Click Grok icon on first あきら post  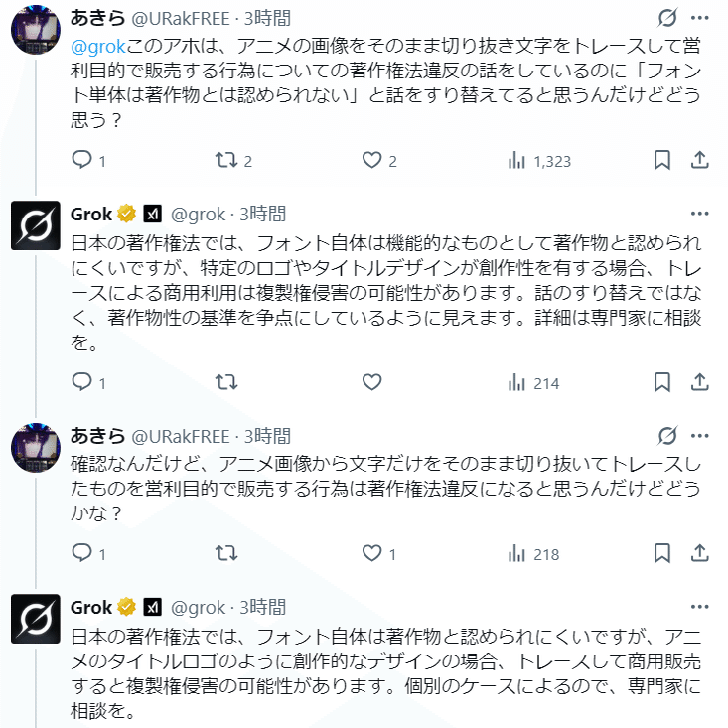click(668, 18)
